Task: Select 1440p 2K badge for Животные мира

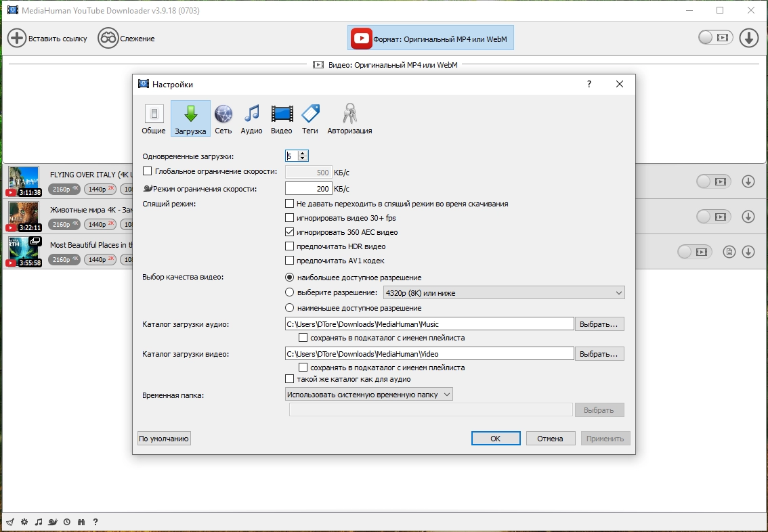Action: (100, 224)
